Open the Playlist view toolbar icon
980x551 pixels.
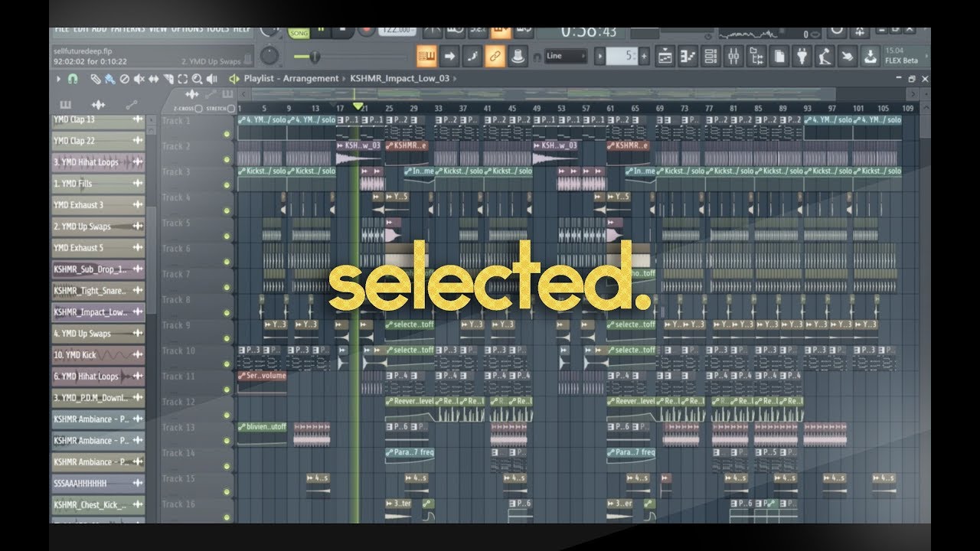(x=665, y=56)
